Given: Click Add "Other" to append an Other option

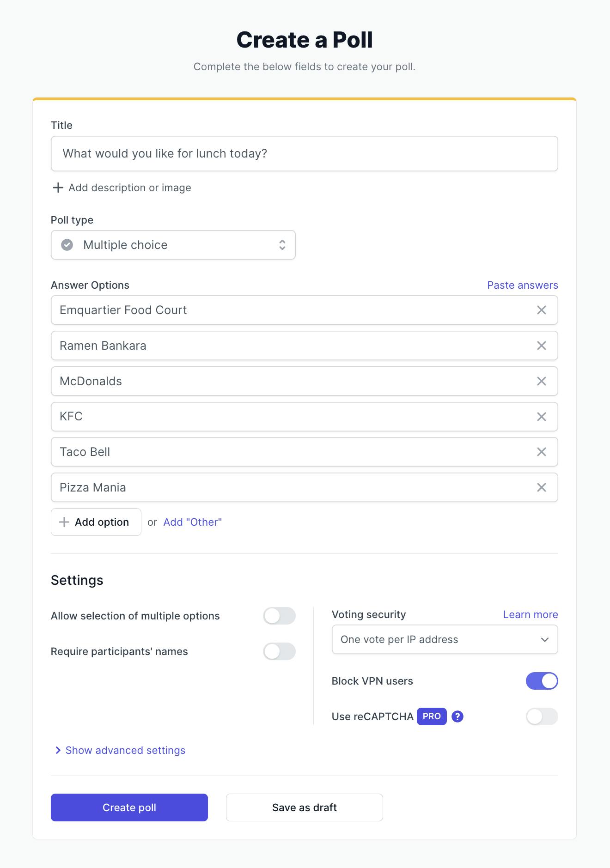Looking at the screenshot, I should 192,522.
